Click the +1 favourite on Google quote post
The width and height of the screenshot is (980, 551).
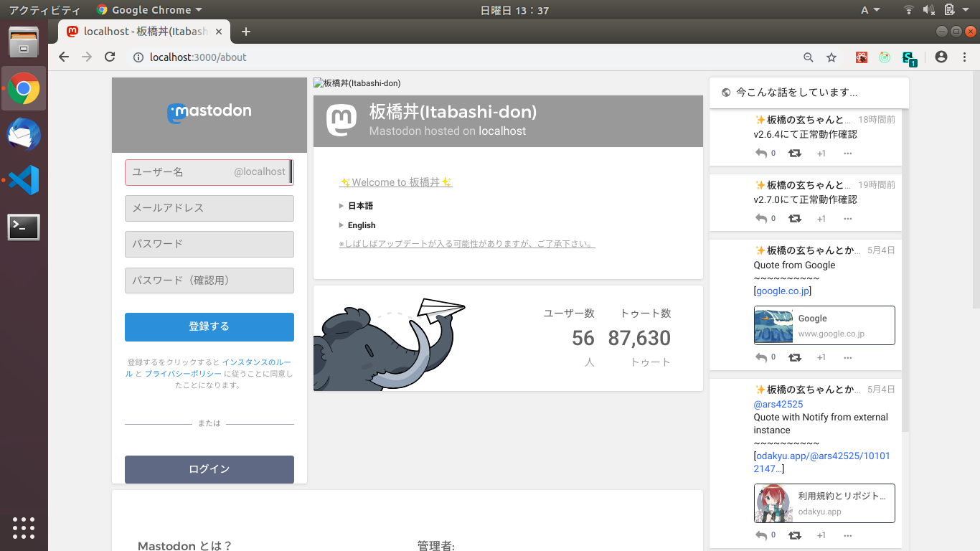[x=821, y=357]
